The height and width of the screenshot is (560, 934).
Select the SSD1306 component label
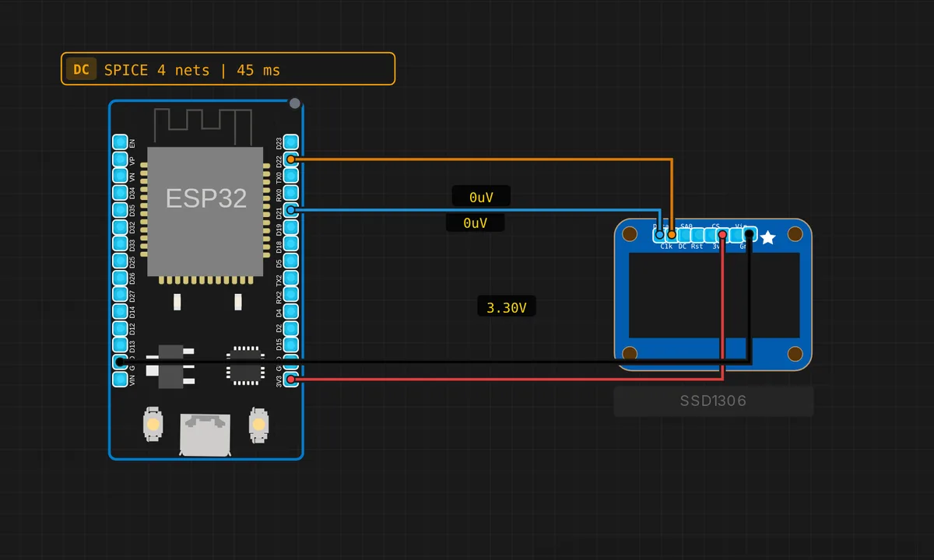(x=714, y=401)
